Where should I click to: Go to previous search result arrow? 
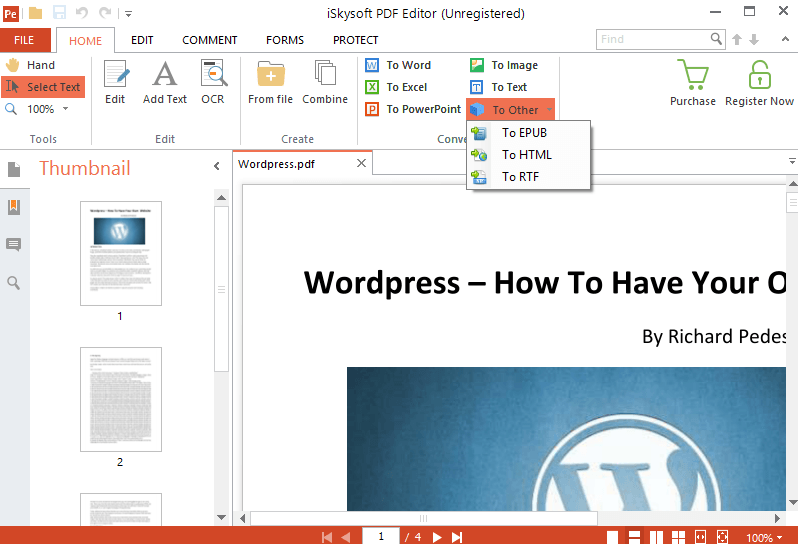pos(737,40)
